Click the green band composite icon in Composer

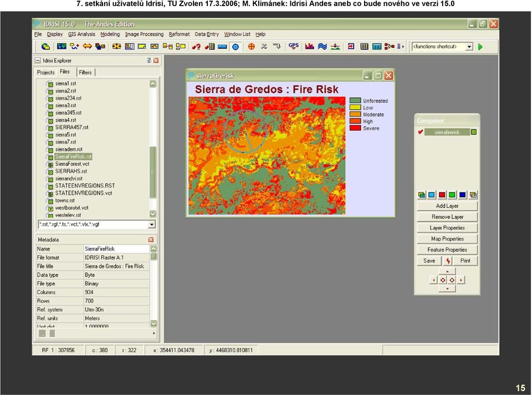click(x=452, y=195)
